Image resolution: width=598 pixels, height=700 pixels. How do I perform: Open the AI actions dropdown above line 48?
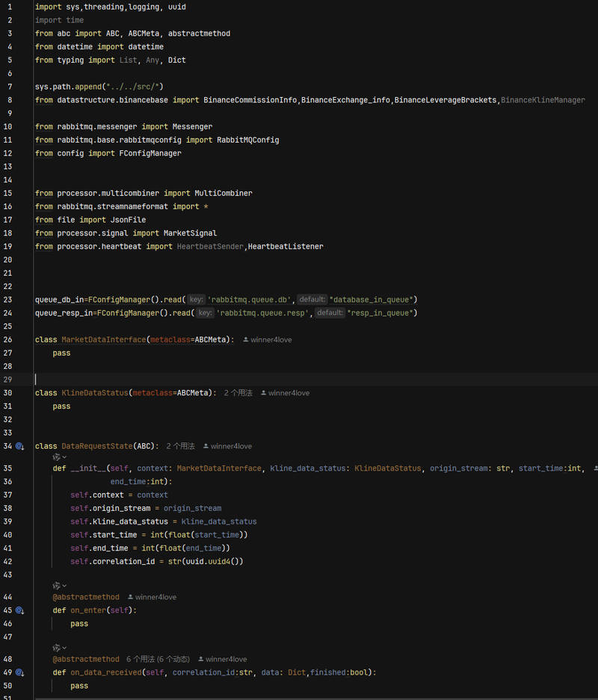(x=59, y=648)
